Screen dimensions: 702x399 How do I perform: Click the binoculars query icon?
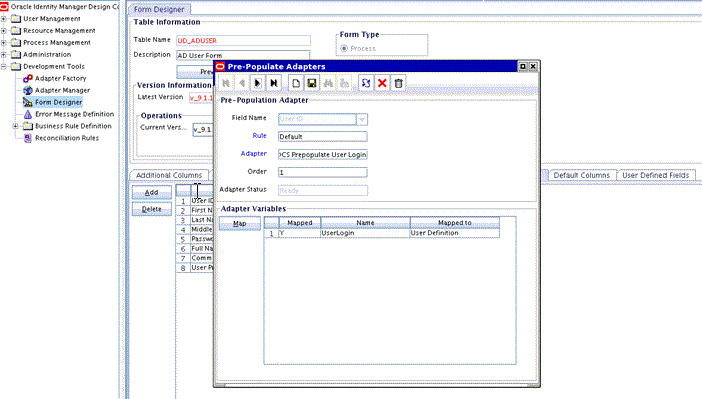328,83
